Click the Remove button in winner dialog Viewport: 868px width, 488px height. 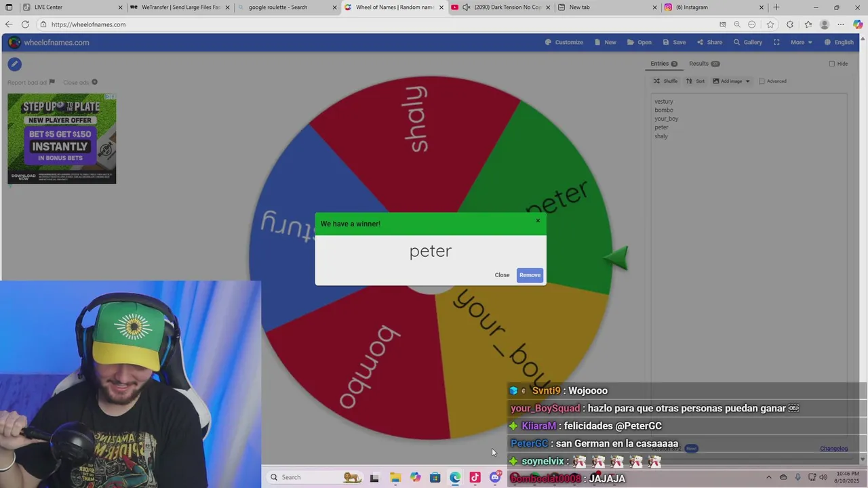click(530, 275)
